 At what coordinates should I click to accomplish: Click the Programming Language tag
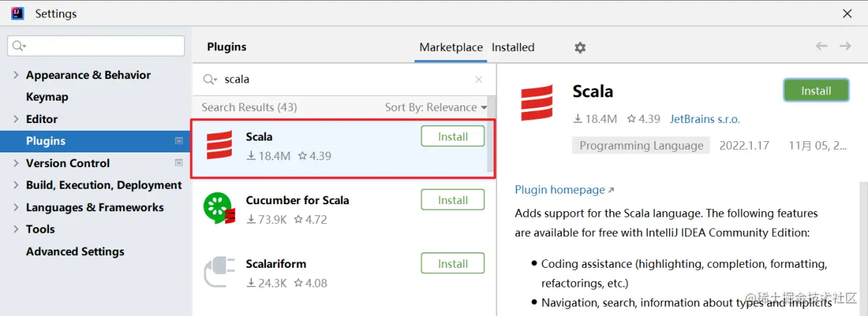[641, 145]
